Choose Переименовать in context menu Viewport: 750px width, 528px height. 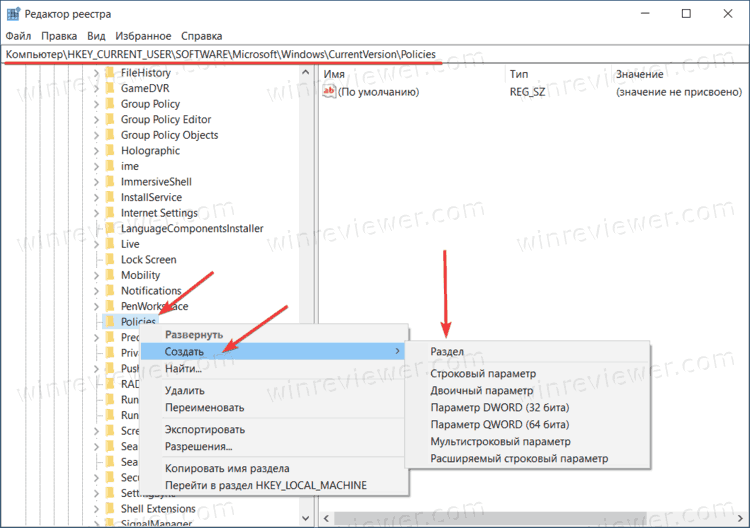[x=274, y=407]
